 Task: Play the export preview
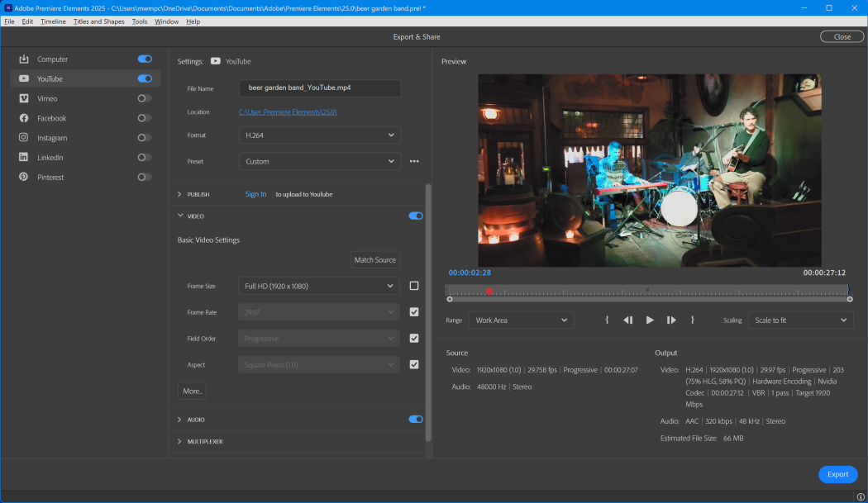pyautogui.click(x=649, y=320)
